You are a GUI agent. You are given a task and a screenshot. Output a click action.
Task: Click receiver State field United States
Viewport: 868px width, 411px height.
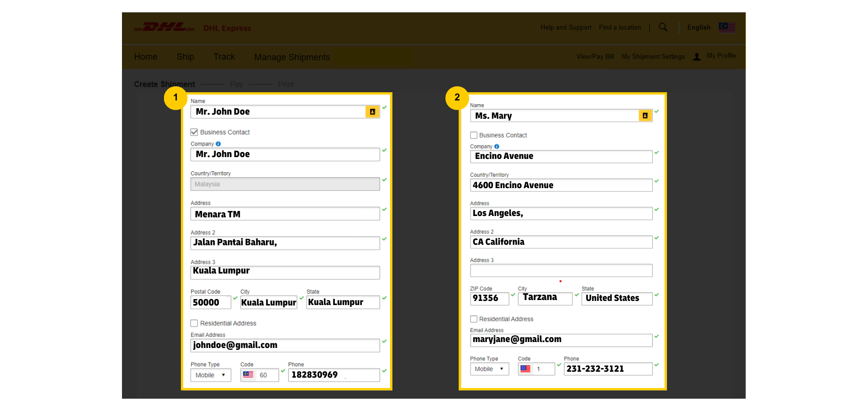(x=617, y=299)
